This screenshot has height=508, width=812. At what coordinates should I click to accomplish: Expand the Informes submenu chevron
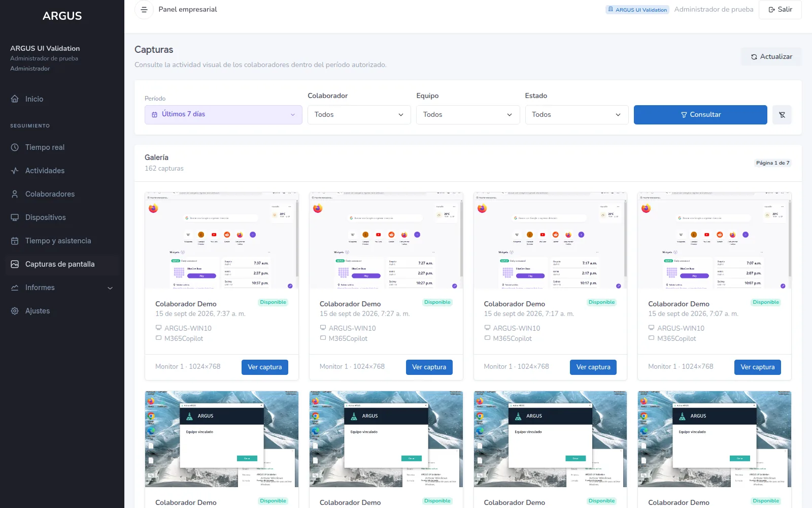110,288
